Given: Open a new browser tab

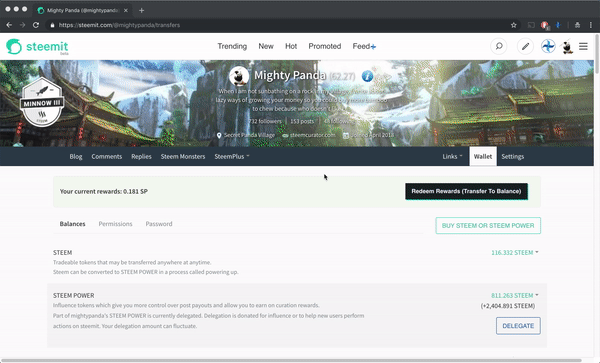Looking at the screenshot, I should (x=142, y=10).
